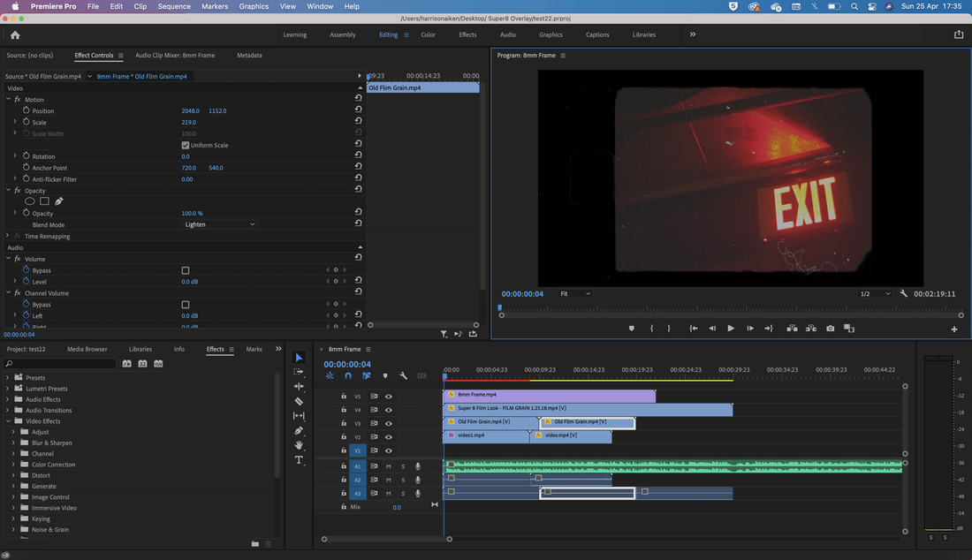972x560 pixels.
Task: Select the Ripple Edit tool
Action: tap(299, 387)
